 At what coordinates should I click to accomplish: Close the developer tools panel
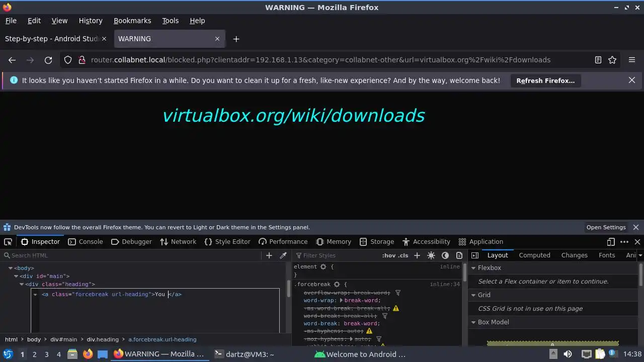637,242
